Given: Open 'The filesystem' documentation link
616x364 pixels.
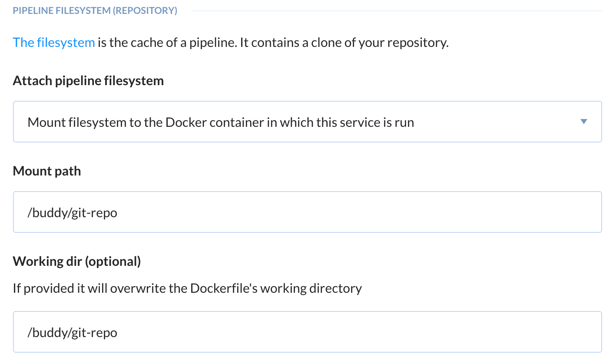Looking at the screenshot, I should pyautogui.click(x=54, y=43).
